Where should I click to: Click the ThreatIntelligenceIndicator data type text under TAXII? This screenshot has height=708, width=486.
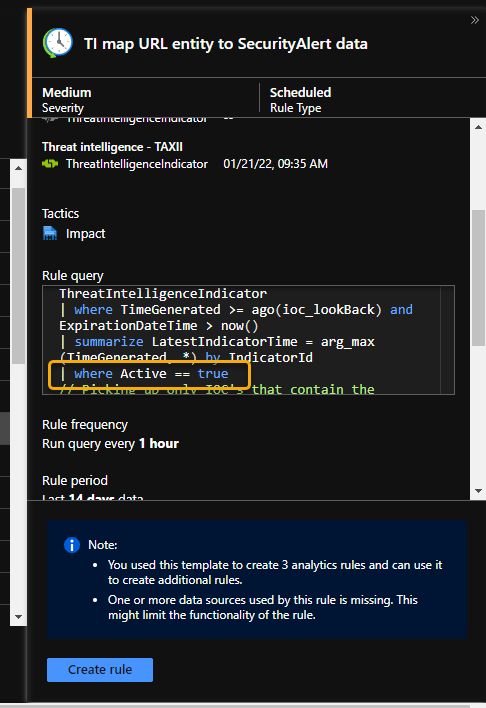137,164
